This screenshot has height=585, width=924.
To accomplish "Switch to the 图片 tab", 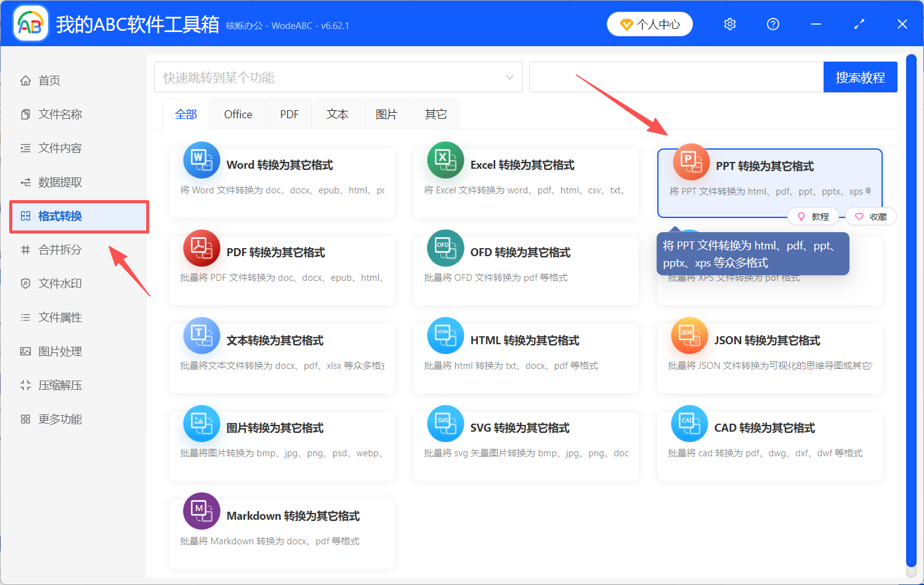I will point(386,113).
